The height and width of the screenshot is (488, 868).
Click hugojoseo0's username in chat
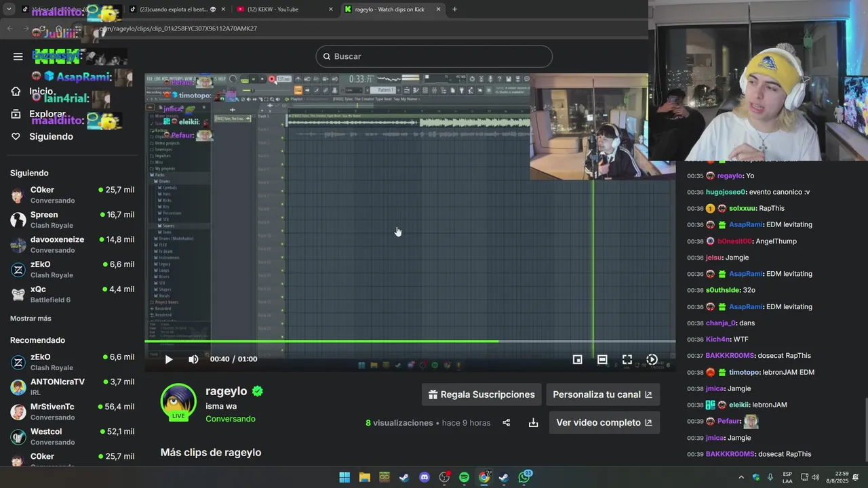coord(726,192)
